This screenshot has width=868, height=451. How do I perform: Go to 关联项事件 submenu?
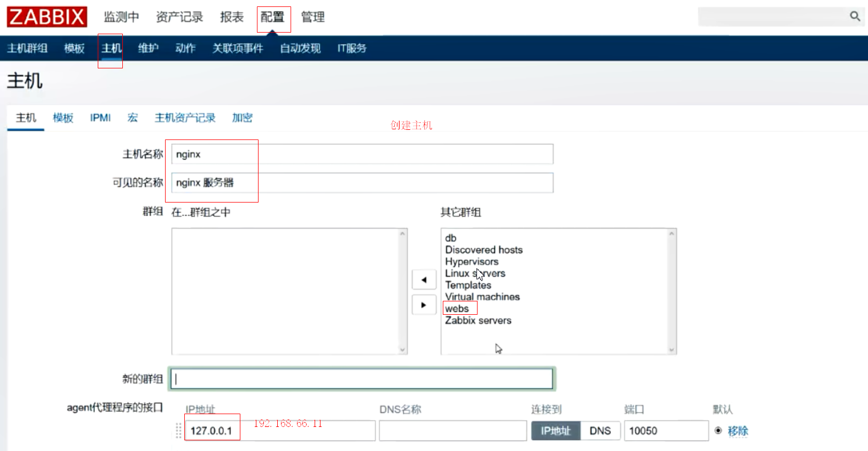pos(238,48)
